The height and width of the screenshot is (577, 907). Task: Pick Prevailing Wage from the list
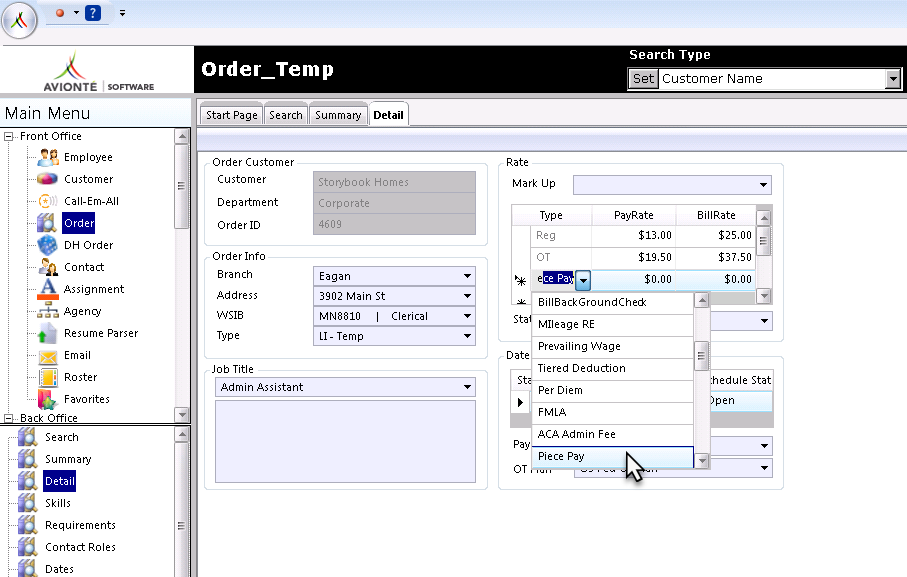pos(613,346)
